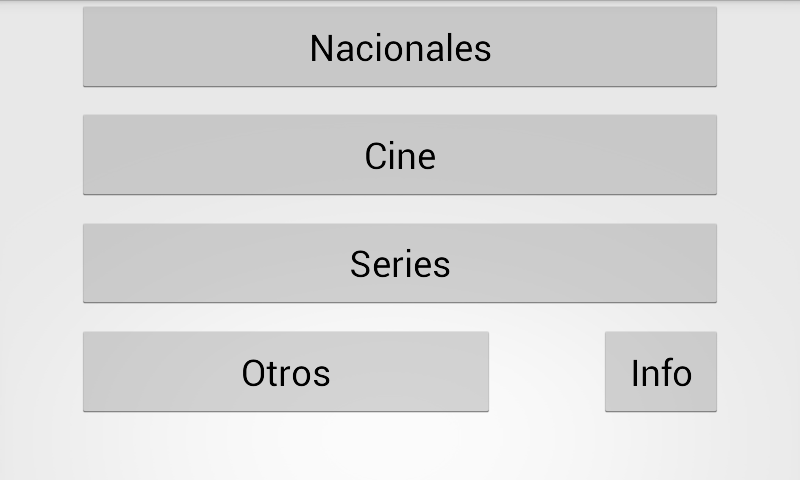Browse the Otros channel list
The image size is (800, 480).
286,372
